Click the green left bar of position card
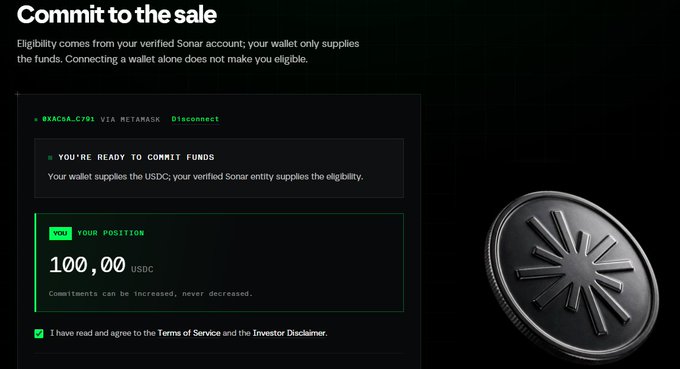The image size is (680, 369). point(35,262)
